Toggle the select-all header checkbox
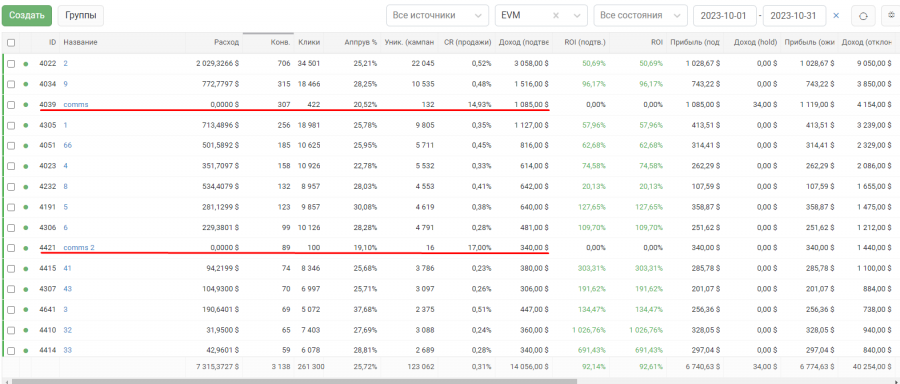900x384 pixels. [x=11, y=42]
